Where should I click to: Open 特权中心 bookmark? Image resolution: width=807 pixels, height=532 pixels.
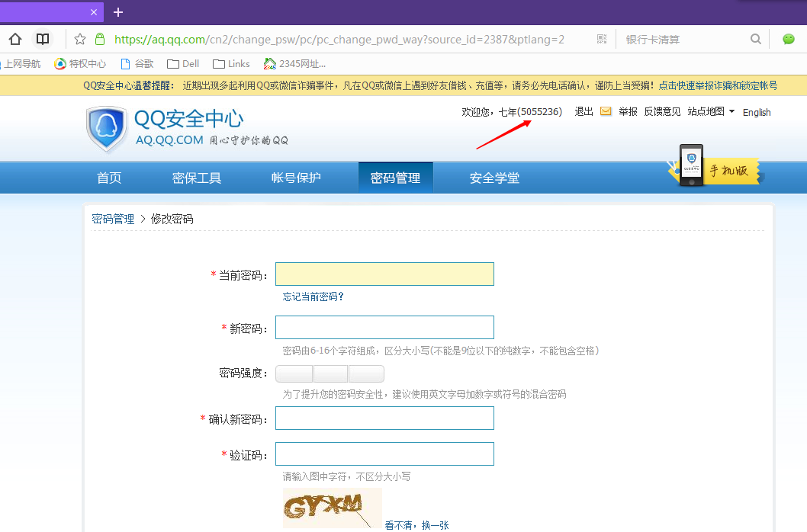click(80, 64)
